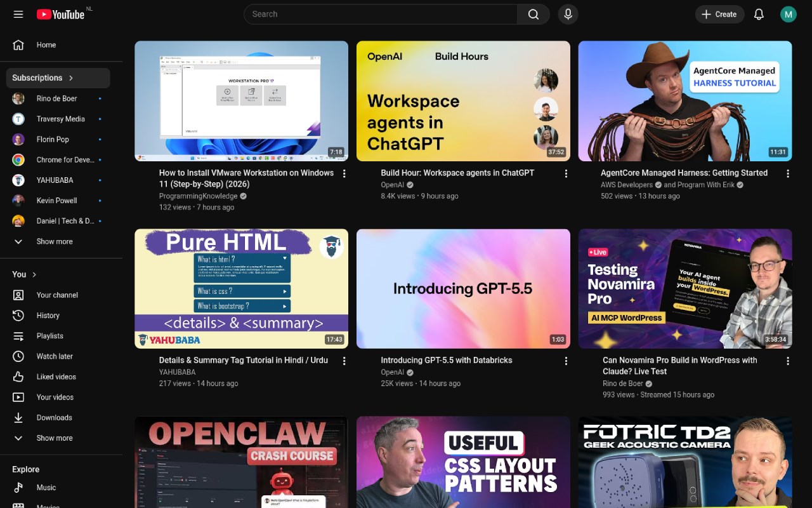Open ProgrammingKnowledge channel link
Viewport: 812px width, 508px height.
point(199,196)
